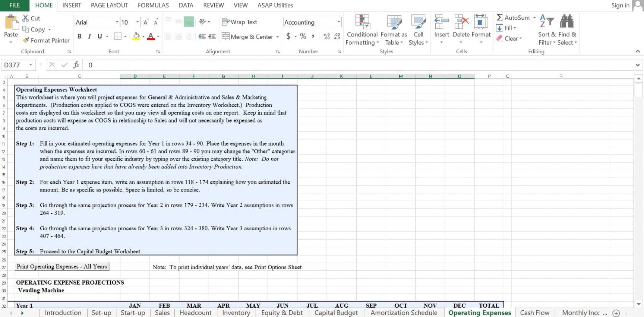The width and height of the screenshot is (644, 317).
Task: Click the Increase Decimal icon
Action: [326, 37]
